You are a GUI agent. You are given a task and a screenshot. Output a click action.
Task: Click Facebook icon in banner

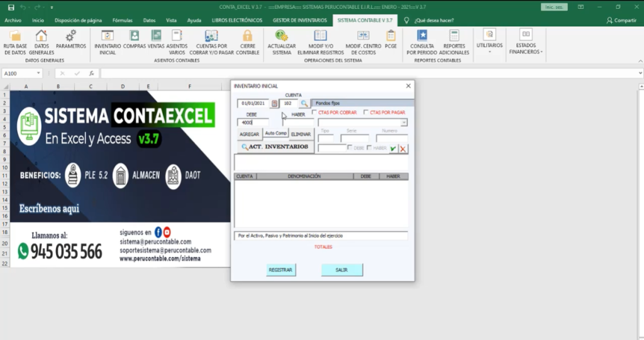click(x=158, y=233)
